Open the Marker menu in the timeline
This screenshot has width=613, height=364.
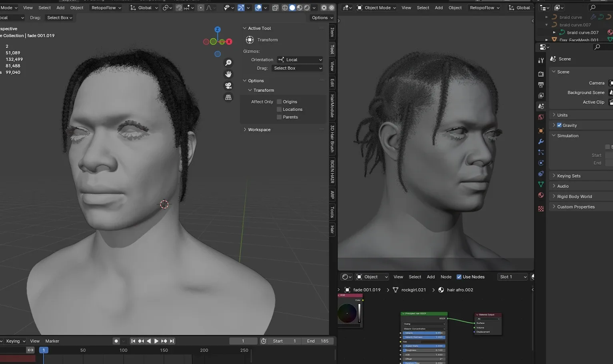(x=52, y=341)
